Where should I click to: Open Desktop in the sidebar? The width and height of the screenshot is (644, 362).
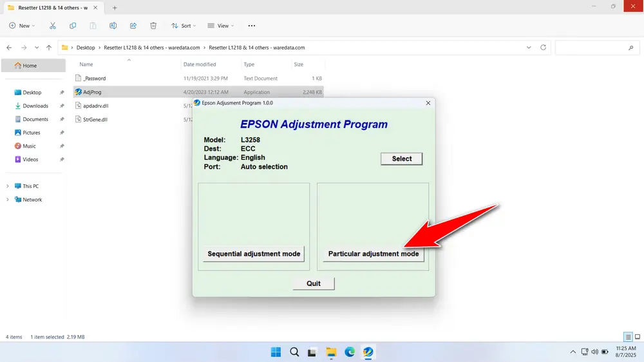pos(32,93)
